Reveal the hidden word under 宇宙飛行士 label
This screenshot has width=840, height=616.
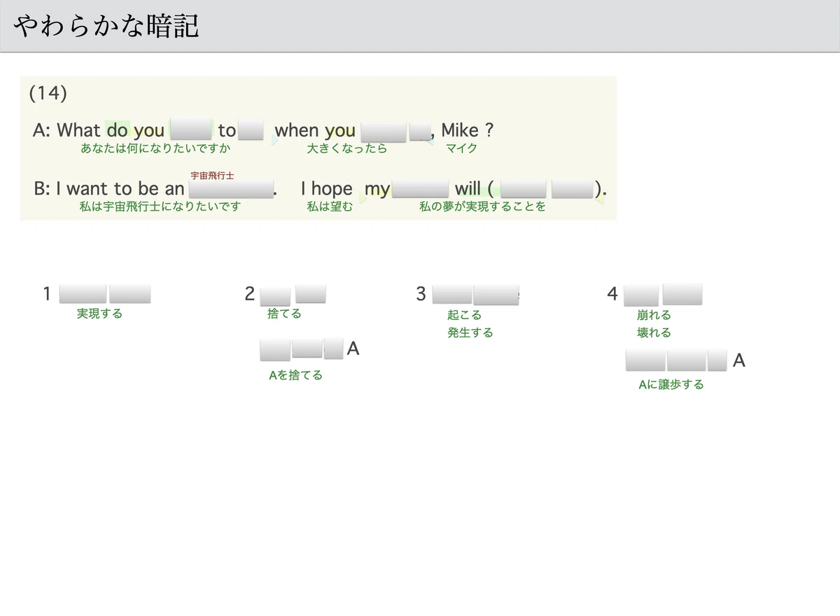(x=231, y=189)
